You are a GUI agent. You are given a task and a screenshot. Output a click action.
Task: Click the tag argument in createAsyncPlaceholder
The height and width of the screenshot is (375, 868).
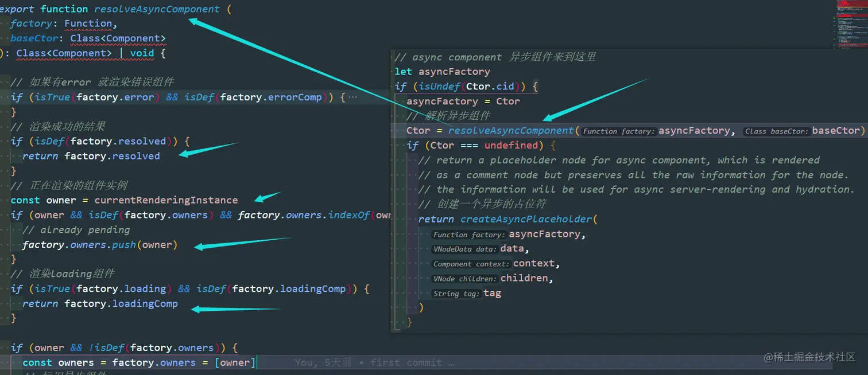(x=492, y=293)
